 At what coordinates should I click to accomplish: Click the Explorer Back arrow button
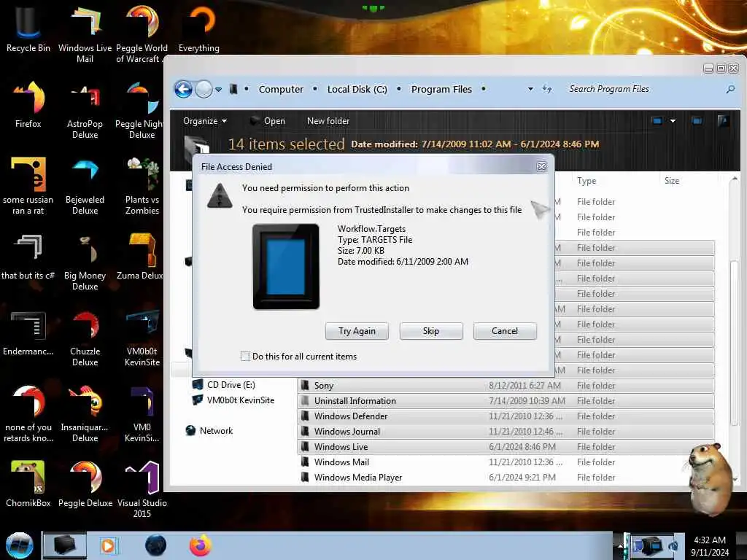point(183,89)
